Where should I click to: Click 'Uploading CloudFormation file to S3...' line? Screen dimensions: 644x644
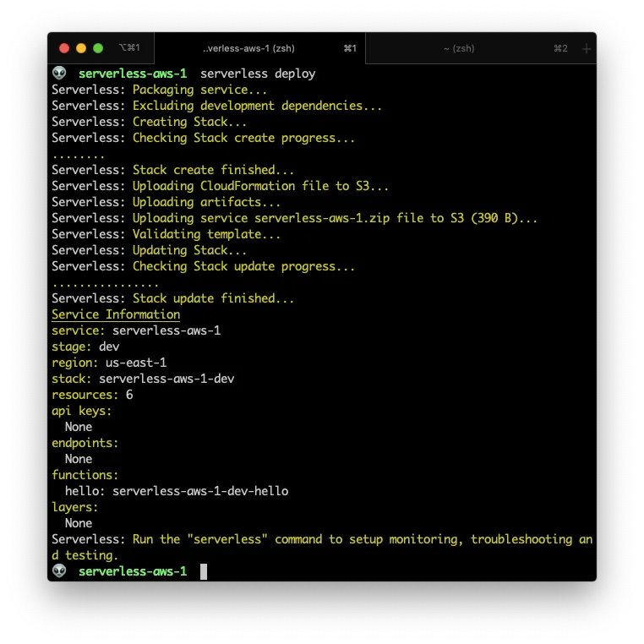(x=220, y=186)
